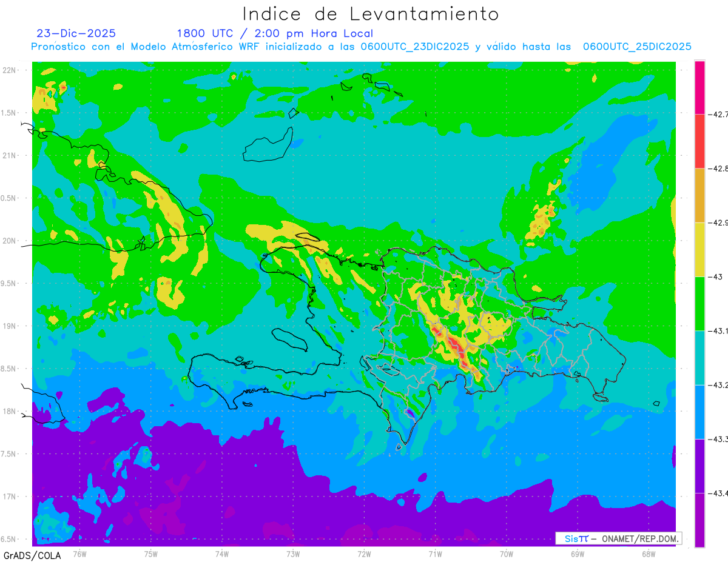Viewport: 728px width, 562px height.
Task: Click the '-42.7' legend value
Action: tap(717, 115)
